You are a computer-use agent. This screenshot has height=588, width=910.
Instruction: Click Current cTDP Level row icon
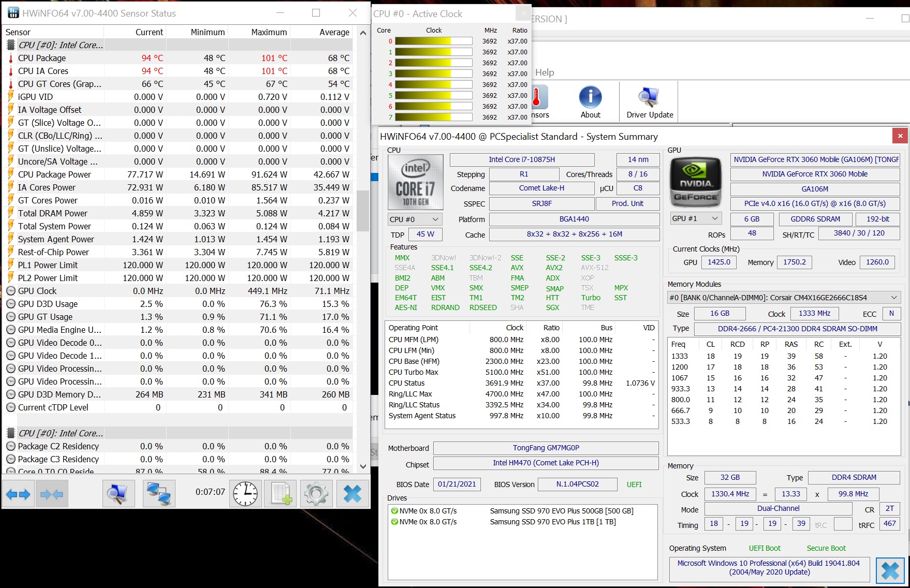[x=11, y=407]
